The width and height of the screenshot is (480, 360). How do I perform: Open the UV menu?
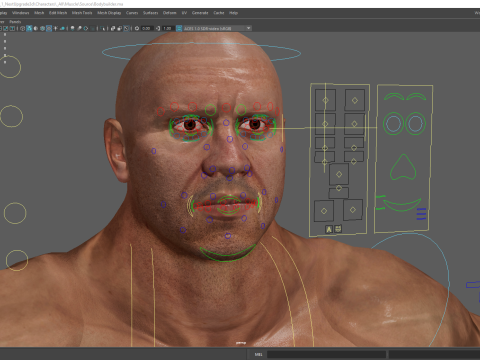tap(184, 13)
